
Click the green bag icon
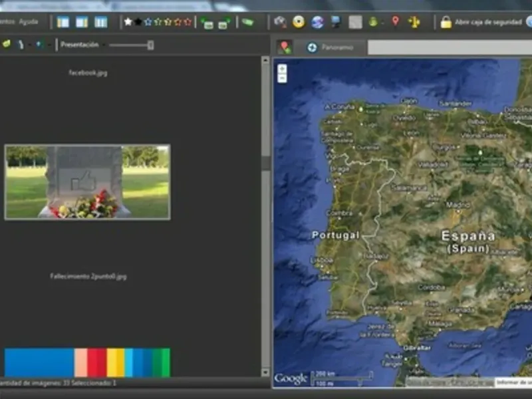pos(373,22)
